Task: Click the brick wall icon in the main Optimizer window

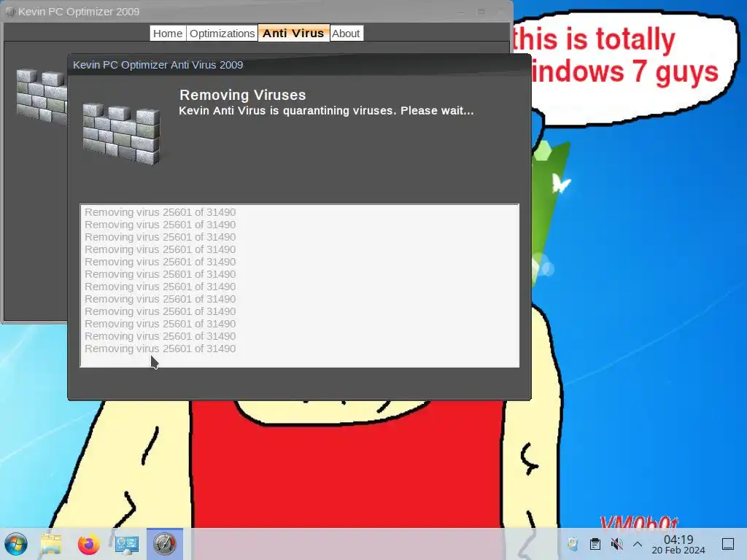Action: click(42, 97)
